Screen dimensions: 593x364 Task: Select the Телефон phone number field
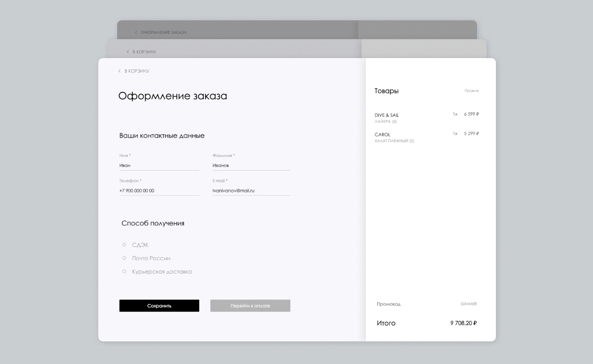(x=159, y=190)
